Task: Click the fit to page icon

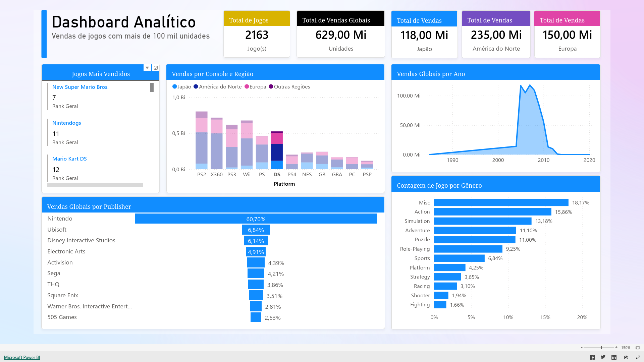Action: coord(638,348)
